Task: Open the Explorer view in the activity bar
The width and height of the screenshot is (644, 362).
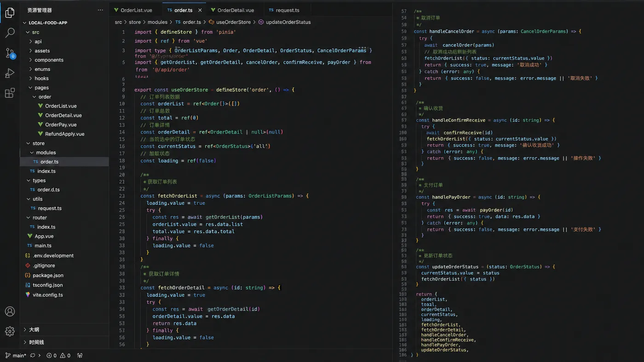Action: coord(10,13)
